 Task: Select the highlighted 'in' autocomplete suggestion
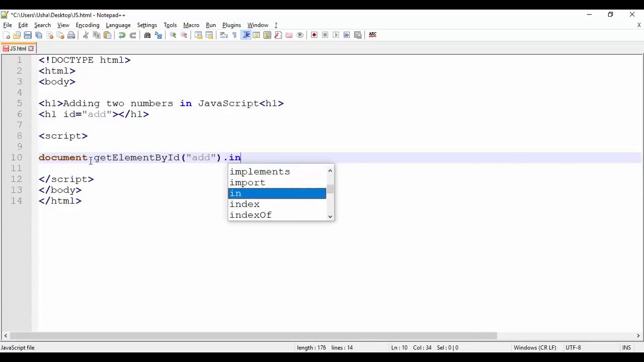(x=277, y=194)
